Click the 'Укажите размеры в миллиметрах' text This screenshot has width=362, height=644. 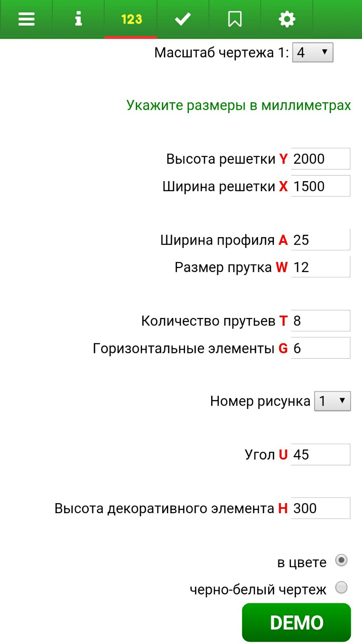(239, 105)
